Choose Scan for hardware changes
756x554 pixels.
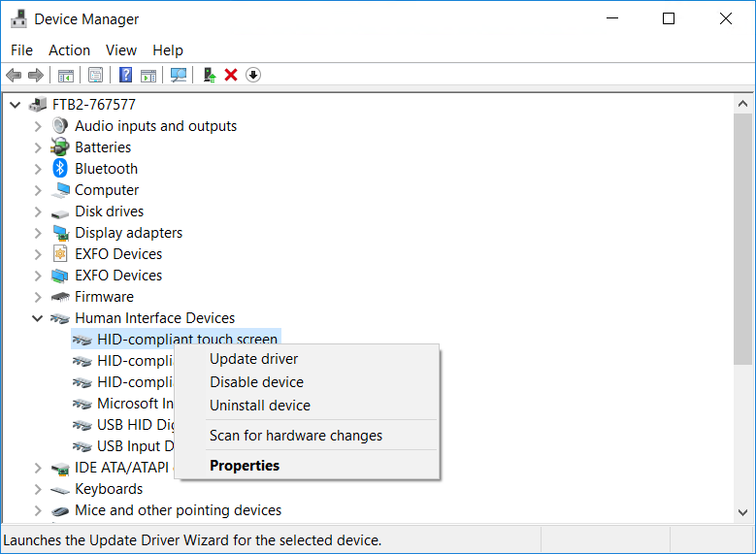[307, 436]
